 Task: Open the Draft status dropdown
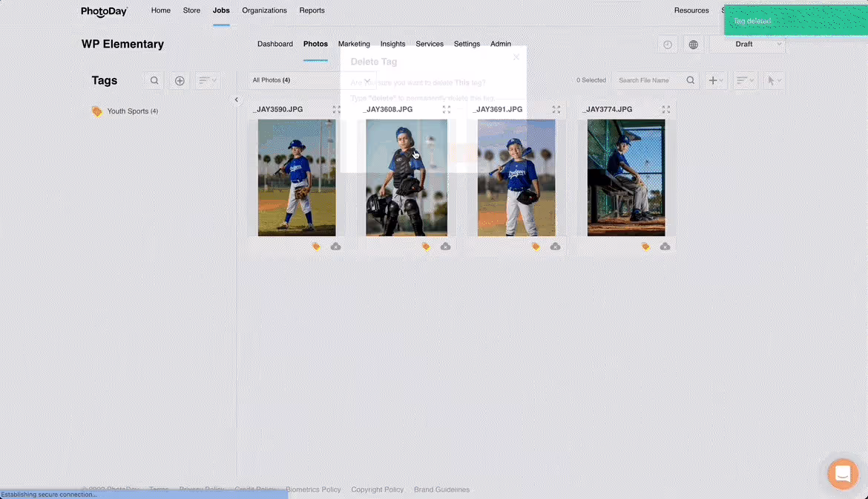coord(747,45)
